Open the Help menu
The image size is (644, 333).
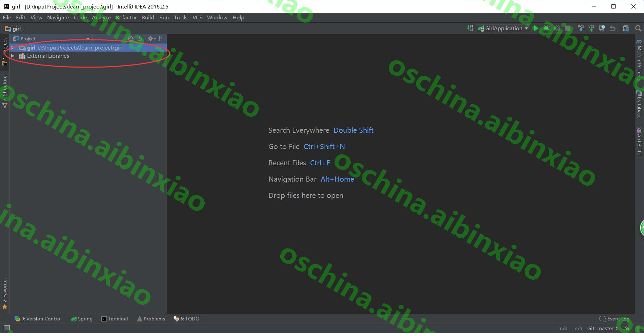coord(238,17)
